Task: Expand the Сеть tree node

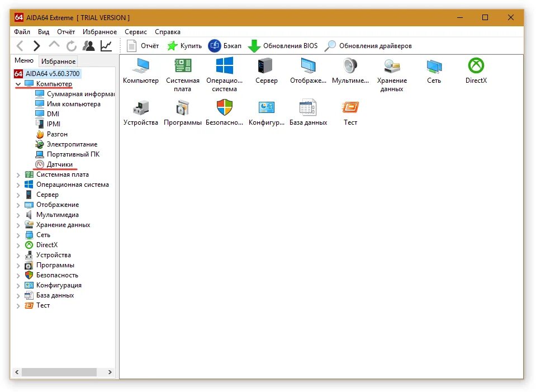Action: tap(18, 235)
